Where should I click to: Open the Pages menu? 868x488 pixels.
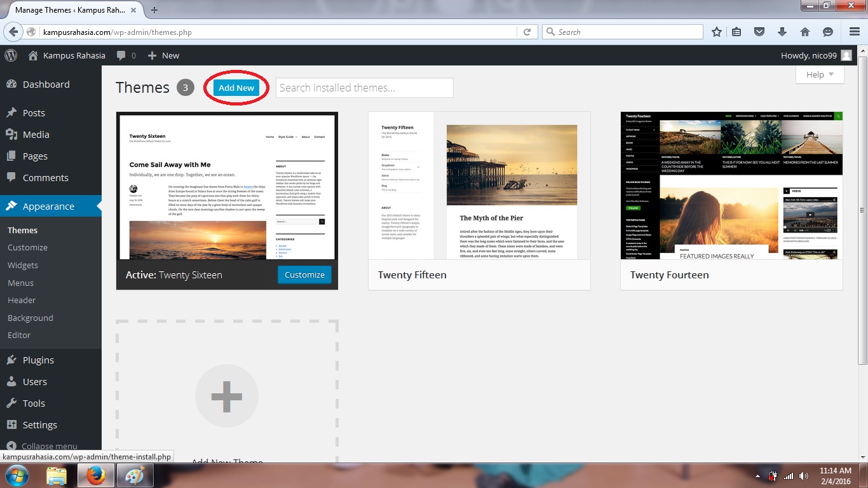[x=51, y=156]
